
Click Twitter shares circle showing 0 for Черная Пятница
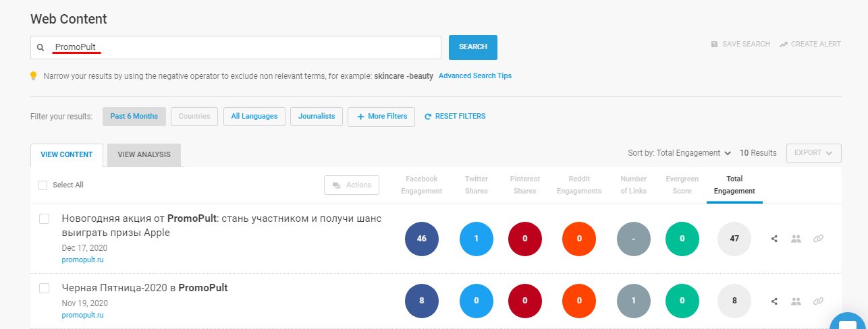click(x=477, y=301)
